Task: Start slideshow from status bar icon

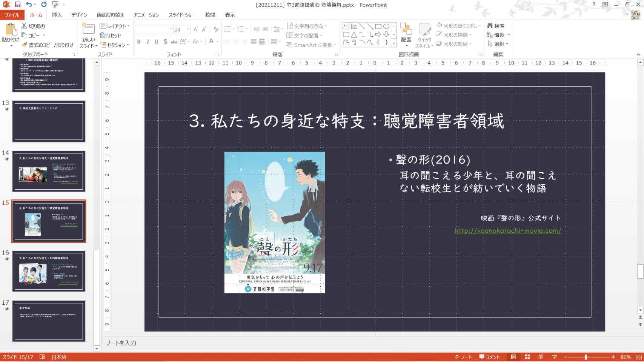Action: [554, 357]
